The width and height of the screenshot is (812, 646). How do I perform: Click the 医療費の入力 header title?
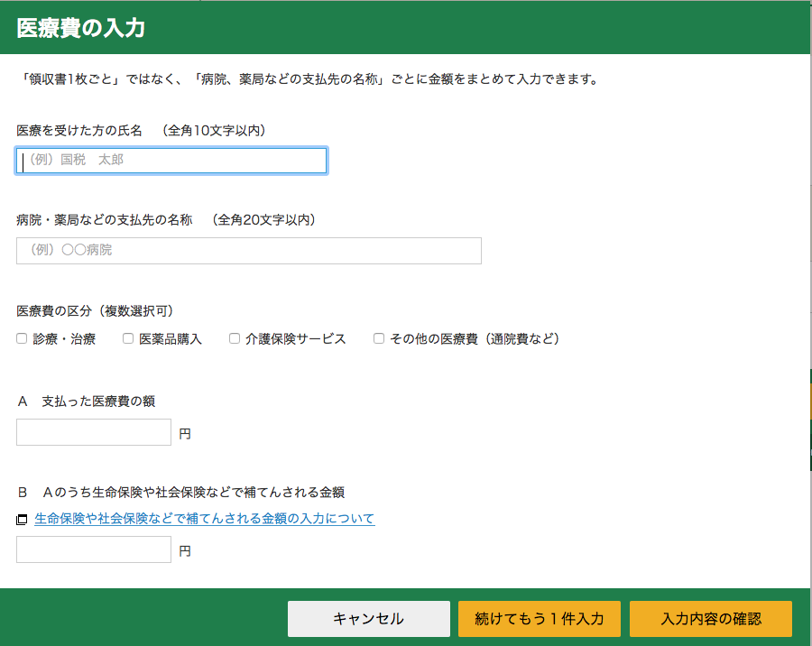[81, 28]
